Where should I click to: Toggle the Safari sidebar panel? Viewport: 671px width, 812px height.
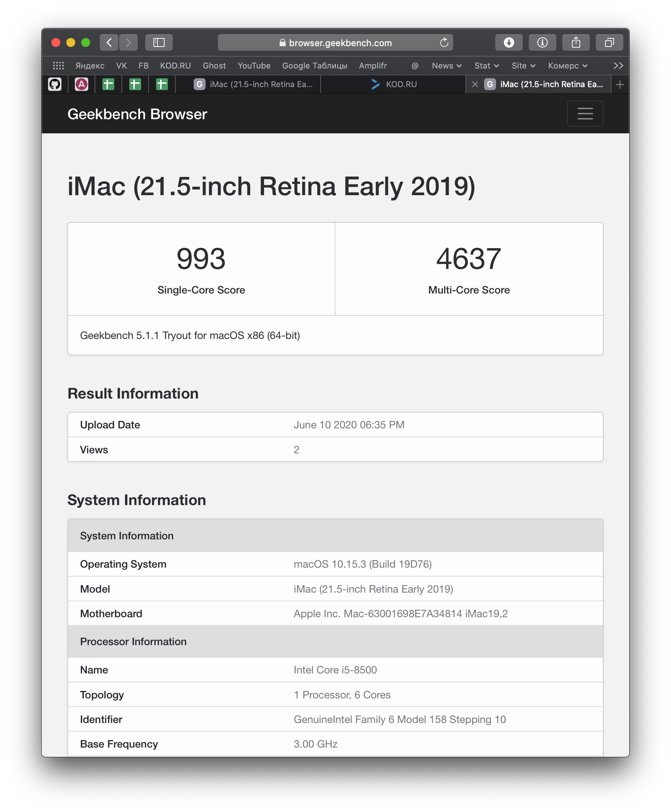pos(159,42)
